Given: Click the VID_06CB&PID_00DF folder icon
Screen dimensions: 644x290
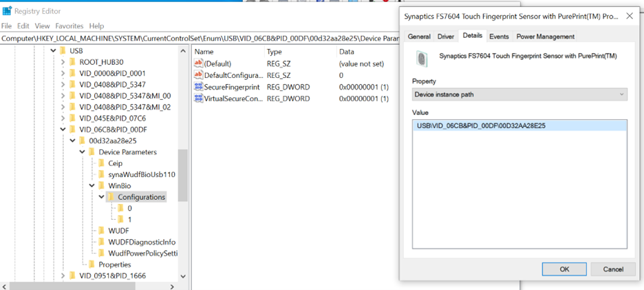Looking at the screenshot, I should (x=72, y=130).
